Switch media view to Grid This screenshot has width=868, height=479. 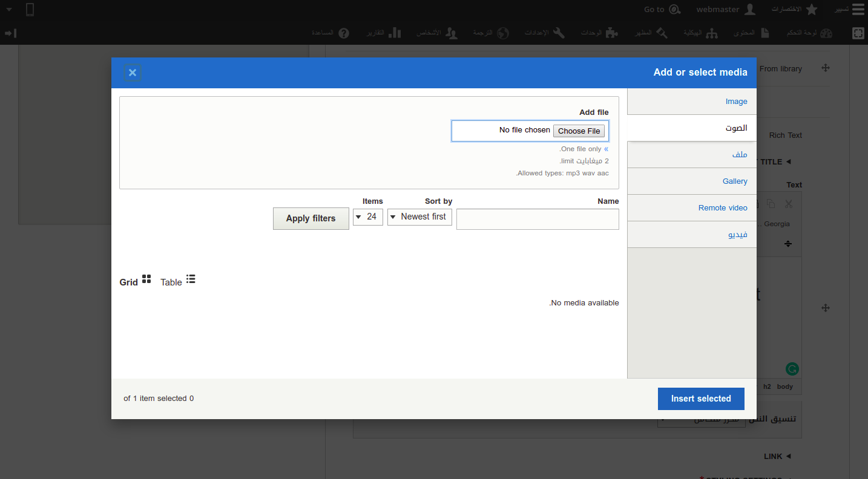tap(136, 281)
